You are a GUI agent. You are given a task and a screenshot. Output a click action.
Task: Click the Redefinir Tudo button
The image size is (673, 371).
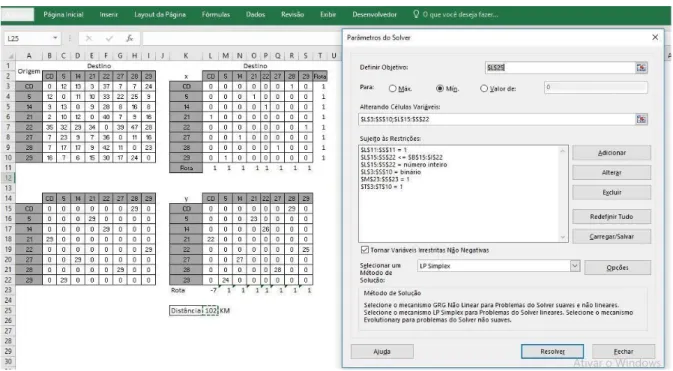[x=612, y=216]
